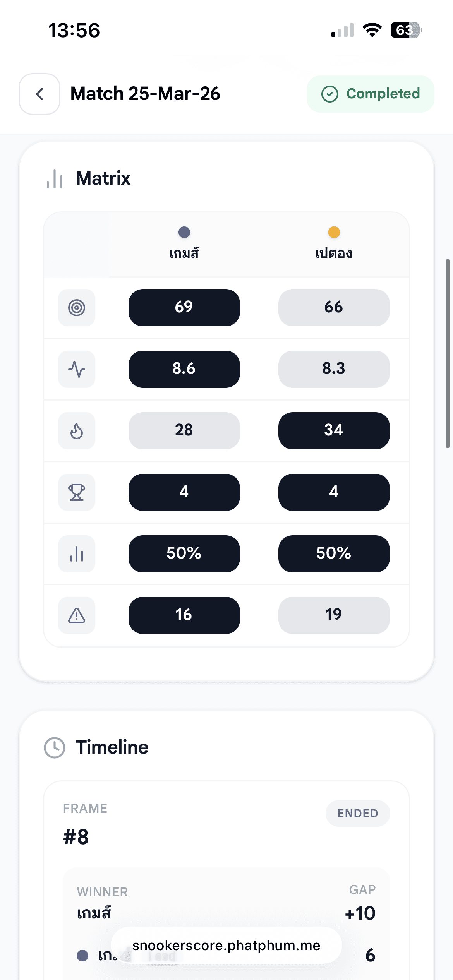Select the เปตอง player column header
The image size is (453, 980).
tap(334, 253)
